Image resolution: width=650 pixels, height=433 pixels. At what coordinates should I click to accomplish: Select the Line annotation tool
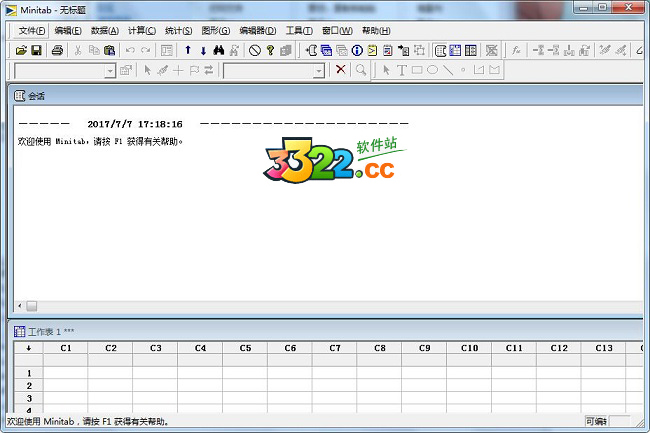[448, 70]
